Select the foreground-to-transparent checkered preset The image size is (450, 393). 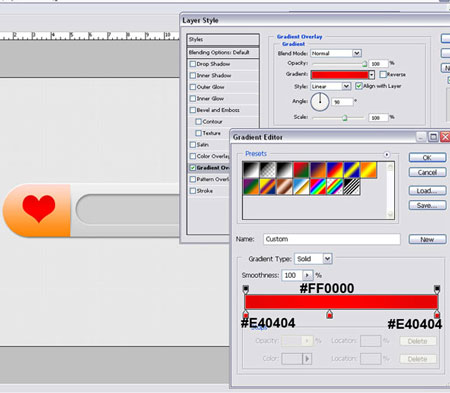268,170
